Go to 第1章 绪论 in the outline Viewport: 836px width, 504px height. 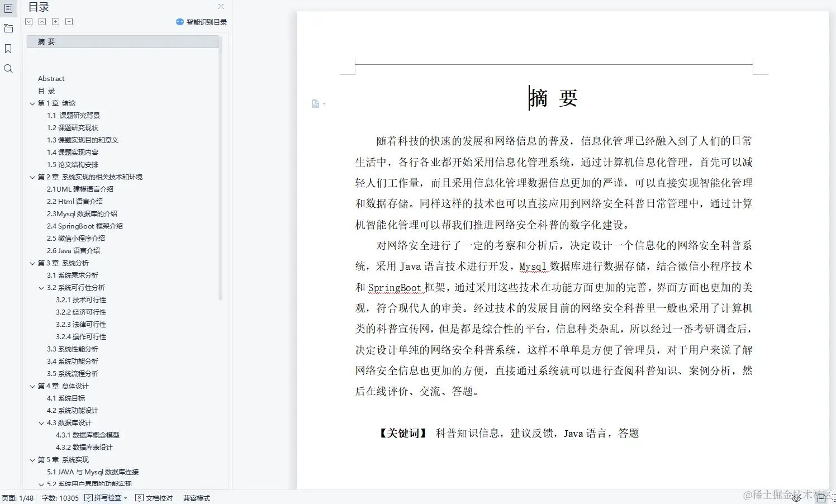(56, 103)
